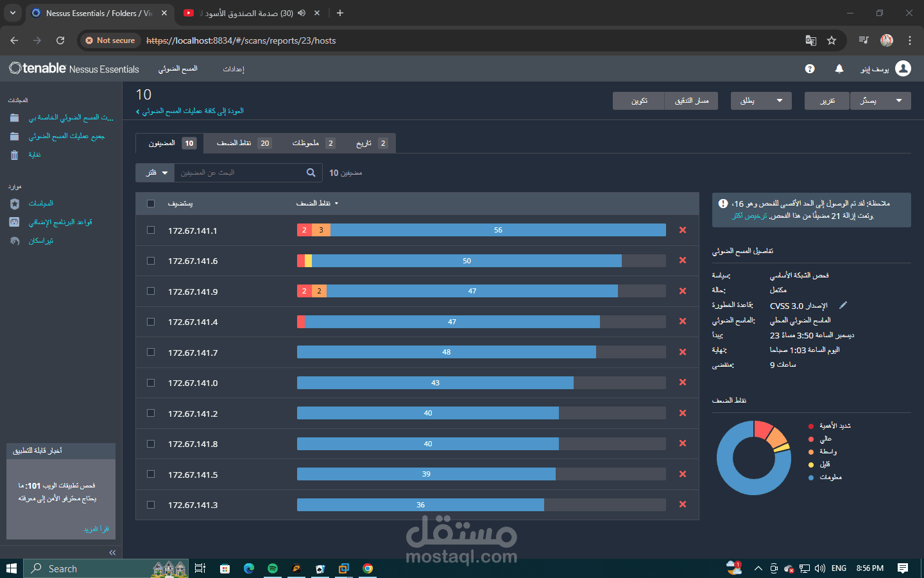This screenshot has width=924, height=578.
Task: Check the box for host 172.67.141.6
Action: [x=151, y=261]
